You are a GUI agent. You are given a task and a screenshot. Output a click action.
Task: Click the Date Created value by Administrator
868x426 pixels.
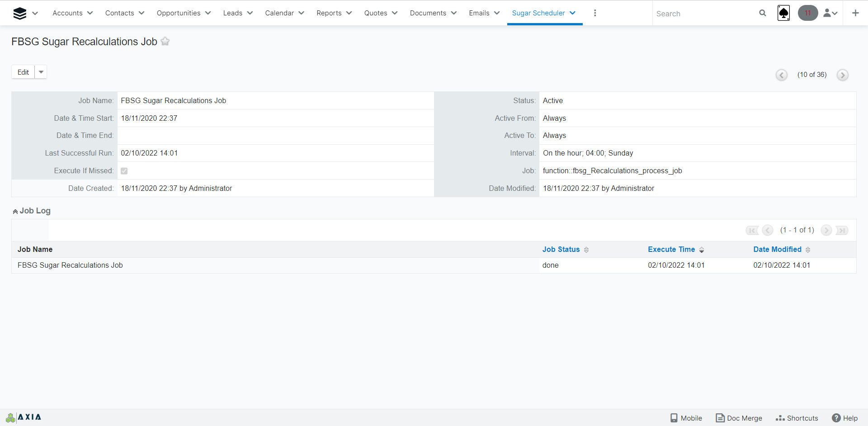176,189
